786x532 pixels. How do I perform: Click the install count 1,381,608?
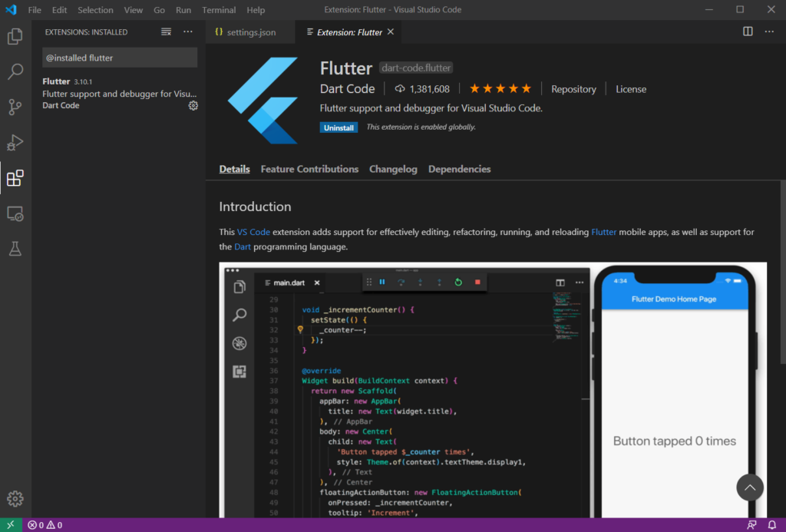(422, 89)
